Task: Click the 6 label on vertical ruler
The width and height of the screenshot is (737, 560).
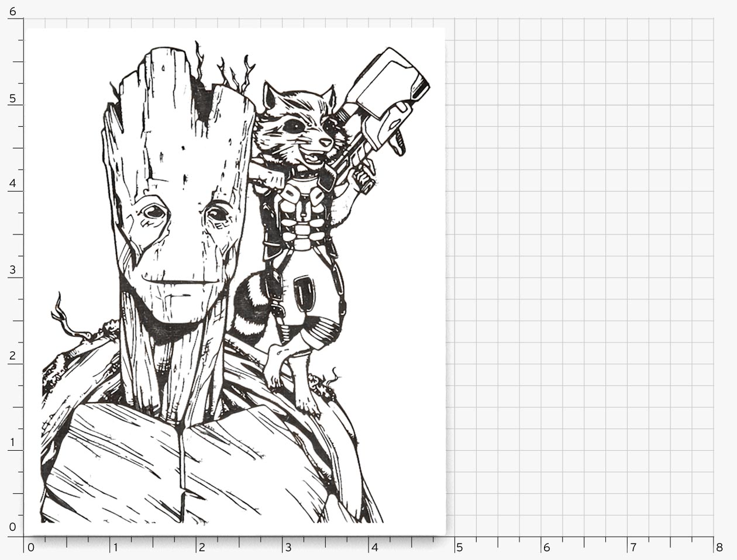Action: [x=12, y=12]
